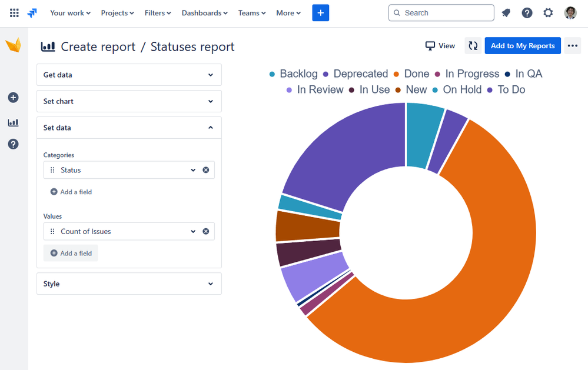Open the app switcher grid icon
Image resolution: width=588 pixels, height=370 pixels.
click(x=14, y=13)
